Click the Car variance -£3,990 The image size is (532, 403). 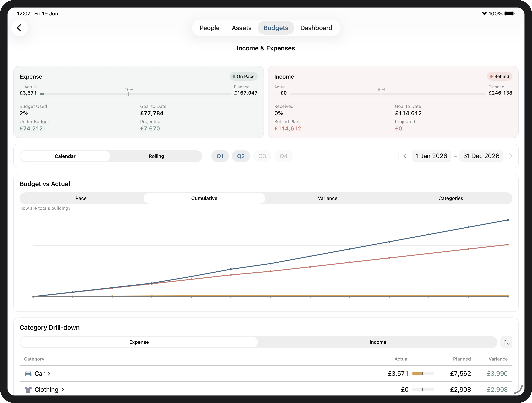(x=496, y=374)
